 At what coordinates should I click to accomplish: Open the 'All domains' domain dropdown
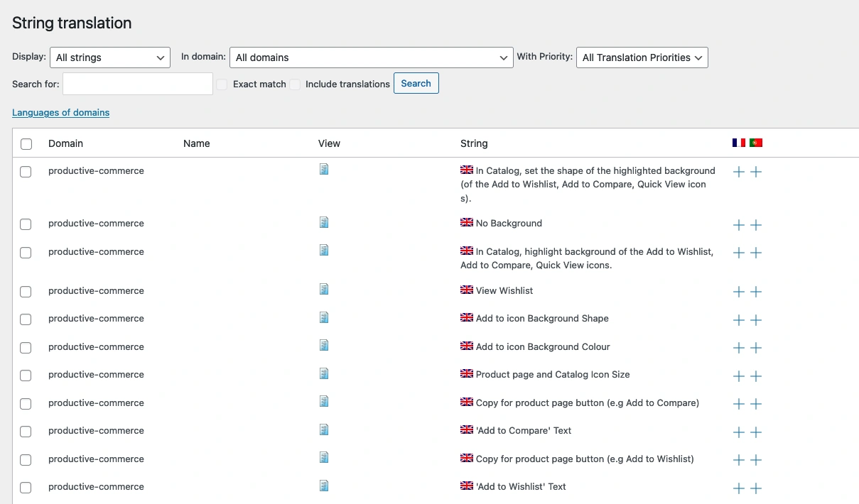click(372, 57)
